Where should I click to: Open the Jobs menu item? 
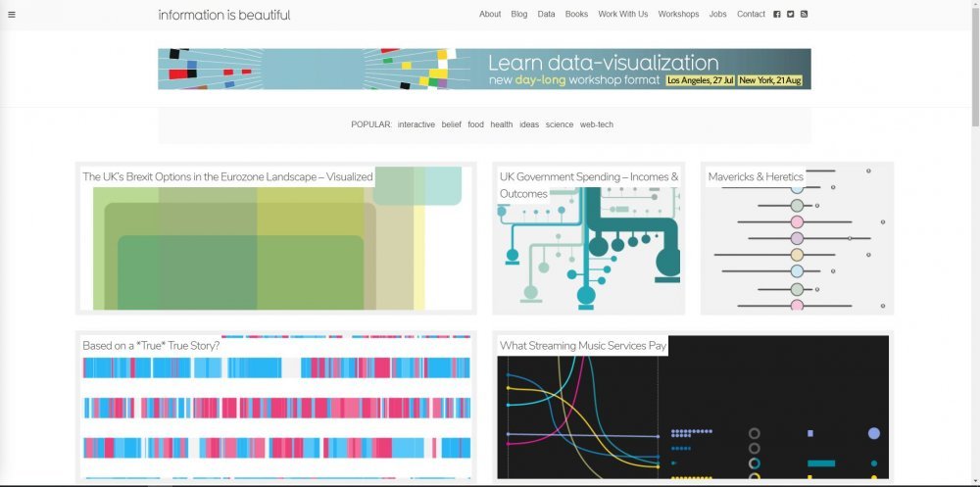coord(718,14)
